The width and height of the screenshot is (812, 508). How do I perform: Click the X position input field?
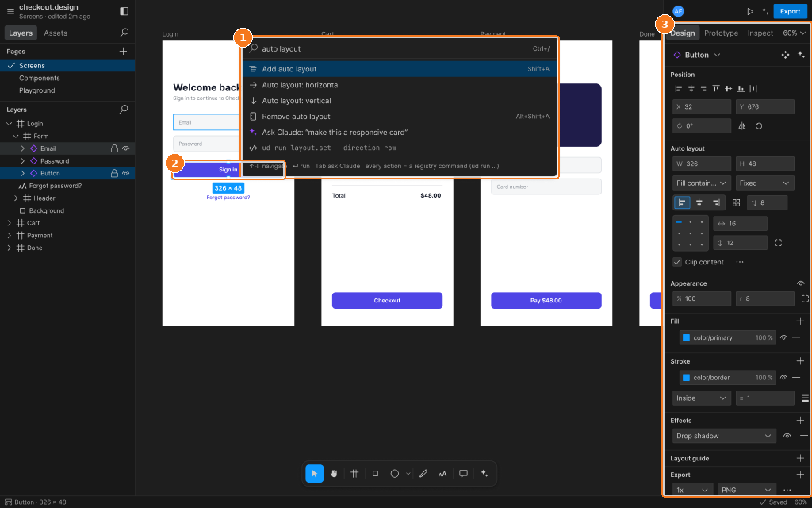tap(702, 107)
